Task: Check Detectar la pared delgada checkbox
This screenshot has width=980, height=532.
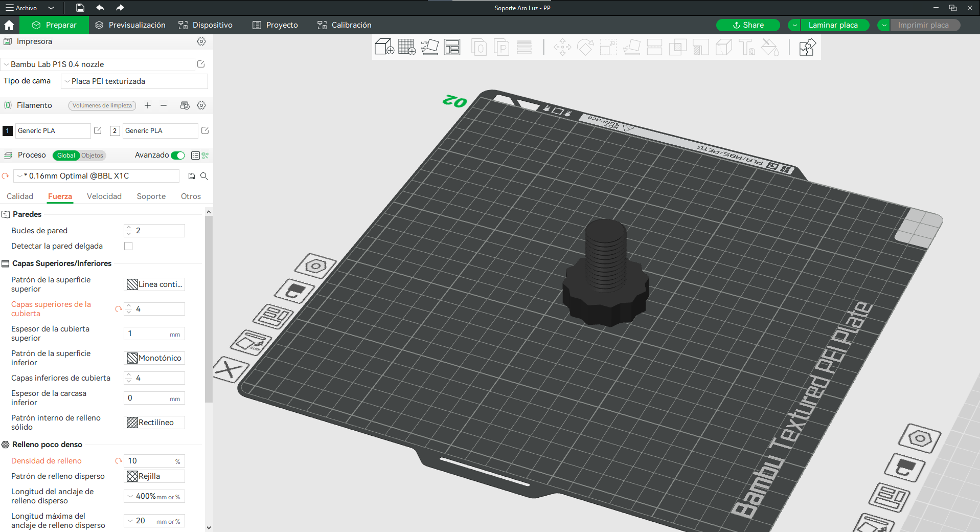Action: pos(128,246)
